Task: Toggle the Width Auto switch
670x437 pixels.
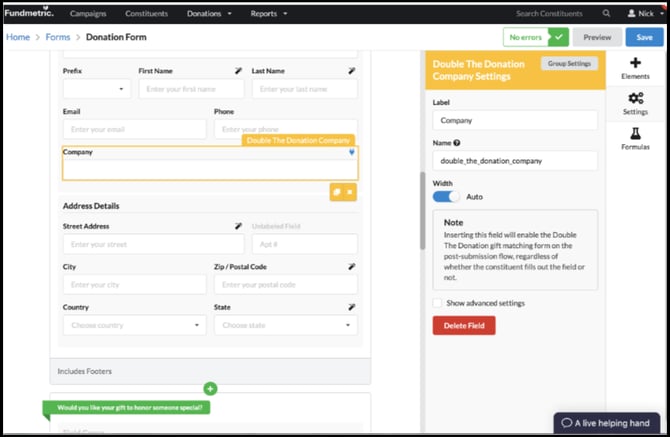Action: (x=447, y=197)
